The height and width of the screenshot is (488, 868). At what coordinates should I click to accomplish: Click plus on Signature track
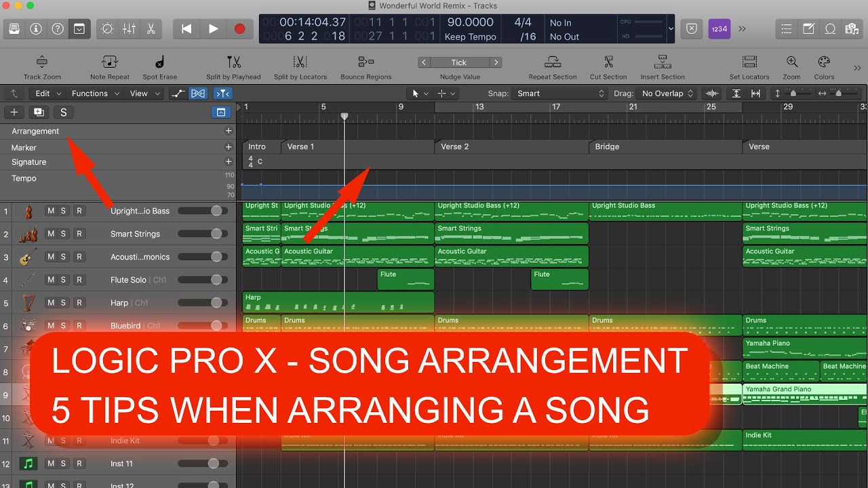click(x=229, y=162)
